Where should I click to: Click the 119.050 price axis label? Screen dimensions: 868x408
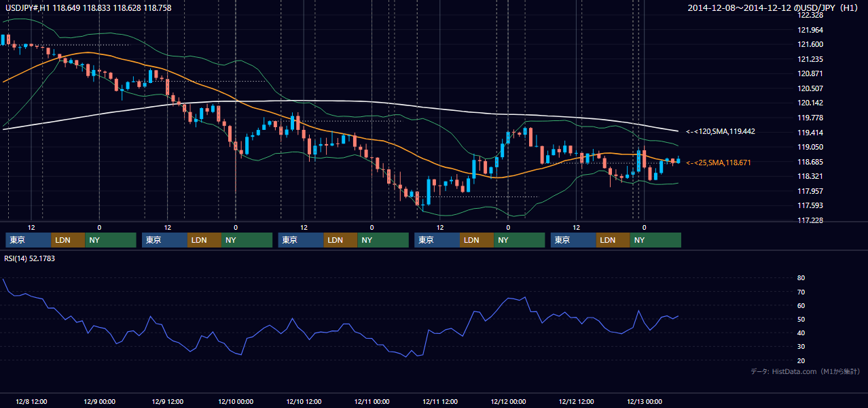[810, 147]
